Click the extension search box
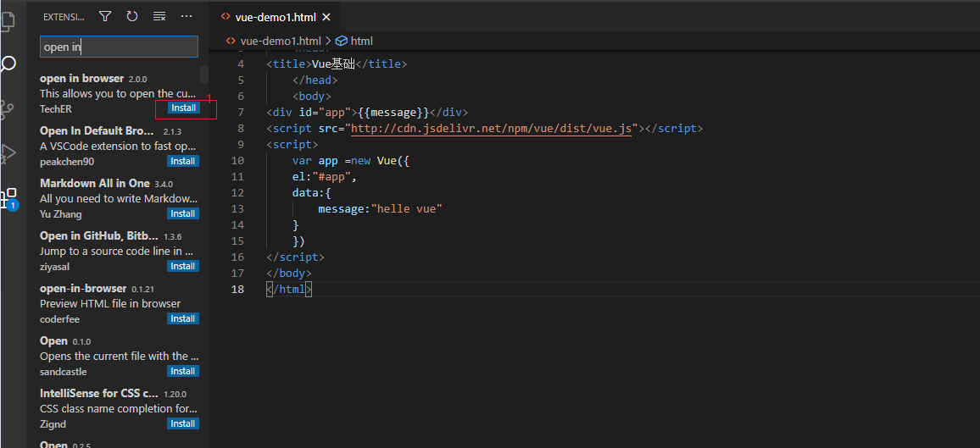Image resolution: width=980 pixels, height=448 pixels. pyautogui.click(x=119, y=47)
